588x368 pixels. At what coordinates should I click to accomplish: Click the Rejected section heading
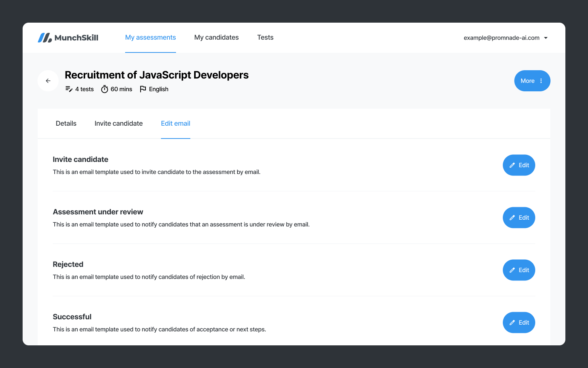(x=68, y=264)
